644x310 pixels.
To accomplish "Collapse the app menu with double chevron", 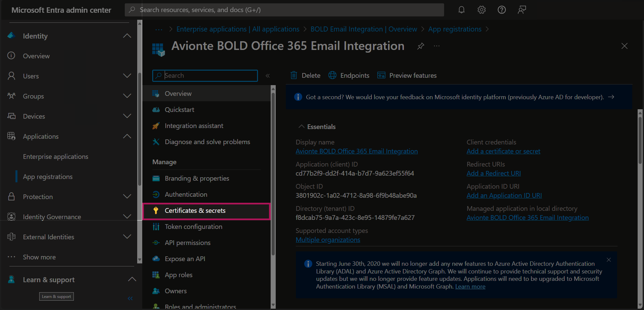I will [x=268, y=76].
